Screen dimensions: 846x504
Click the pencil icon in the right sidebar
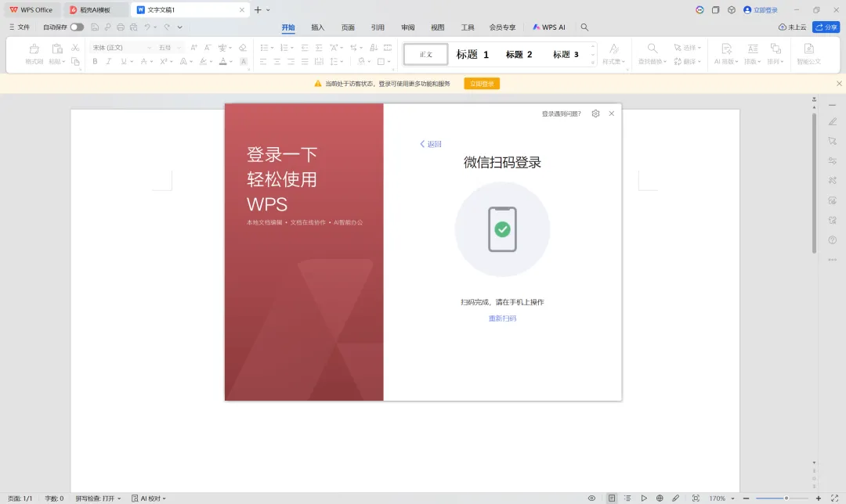coord(833,122)
